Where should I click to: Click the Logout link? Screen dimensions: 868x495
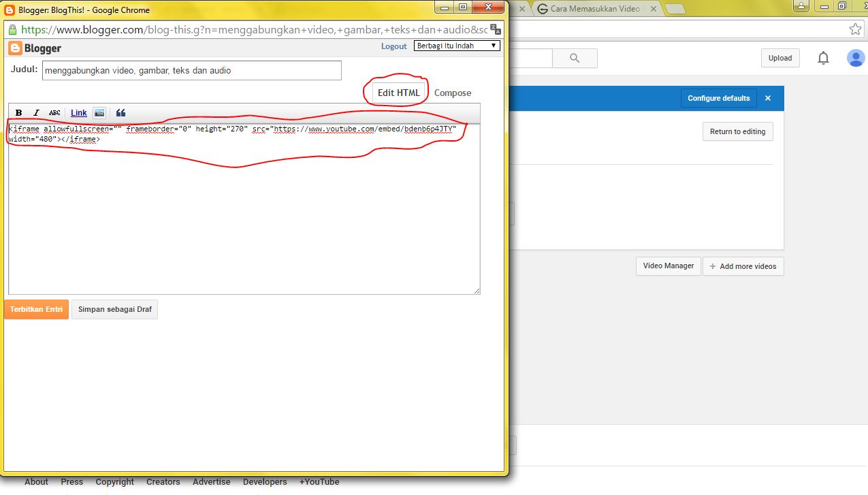(393, 46)
